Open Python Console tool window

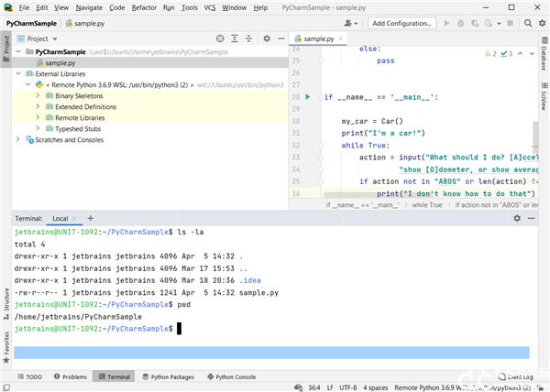(232, 376)
